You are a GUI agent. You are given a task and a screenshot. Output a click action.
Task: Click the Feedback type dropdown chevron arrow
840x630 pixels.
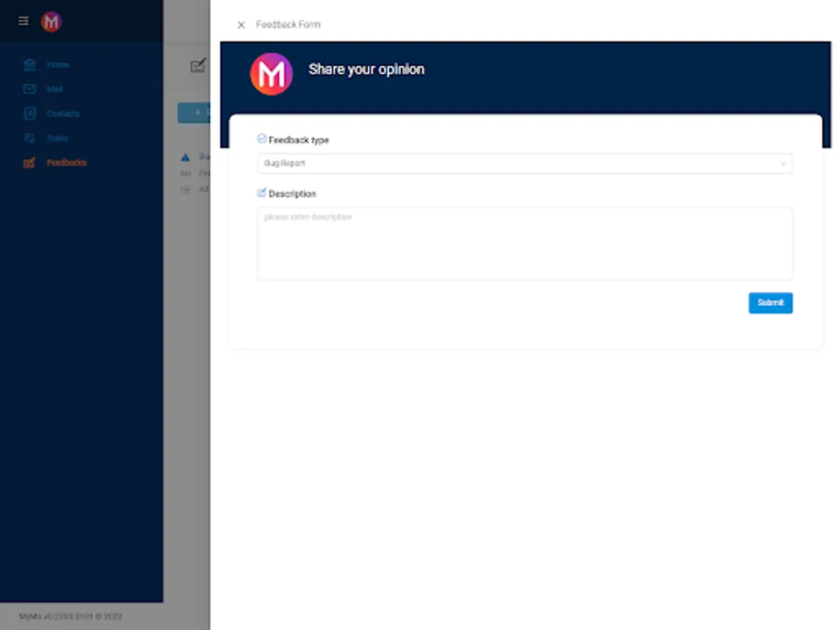pyautogui.click(x=783, y=164)
